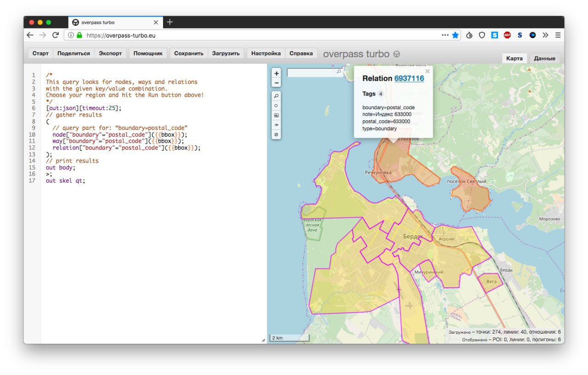Switch to the Данные data tab
588x375 pixels.
(x=545, y=58)
